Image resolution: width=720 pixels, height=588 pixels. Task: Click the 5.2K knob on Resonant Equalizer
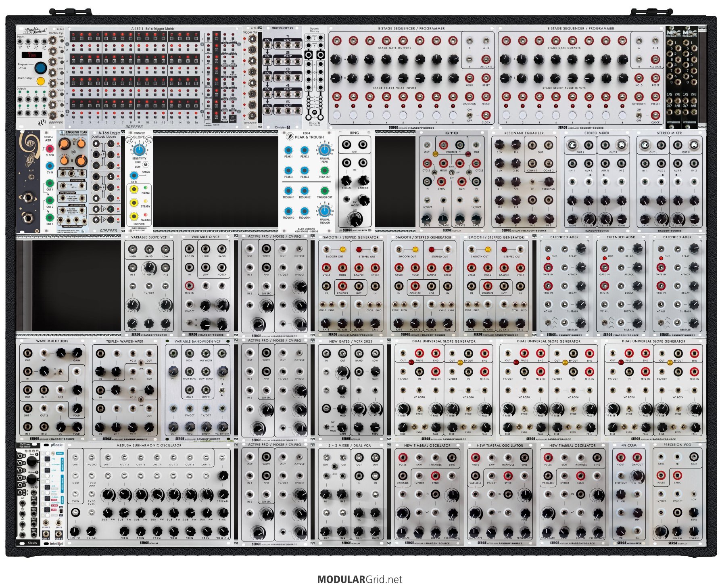499,145
